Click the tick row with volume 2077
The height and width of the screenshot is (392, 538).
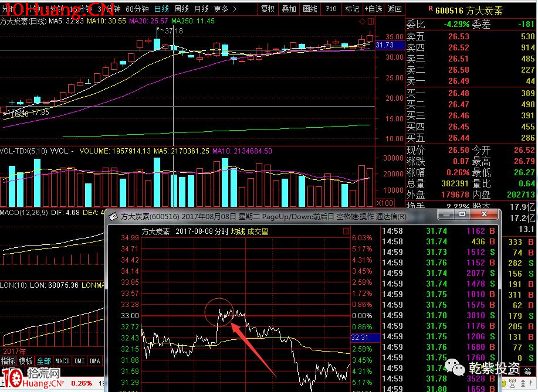[439, 273]
